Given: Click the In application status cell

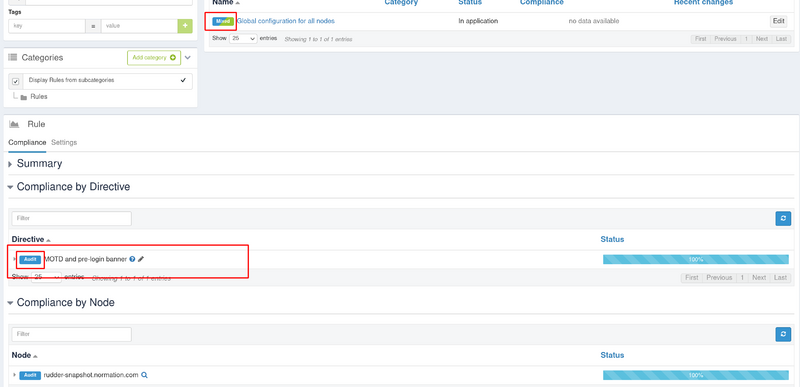Looking at the screenshot, I should coord(478,21).
